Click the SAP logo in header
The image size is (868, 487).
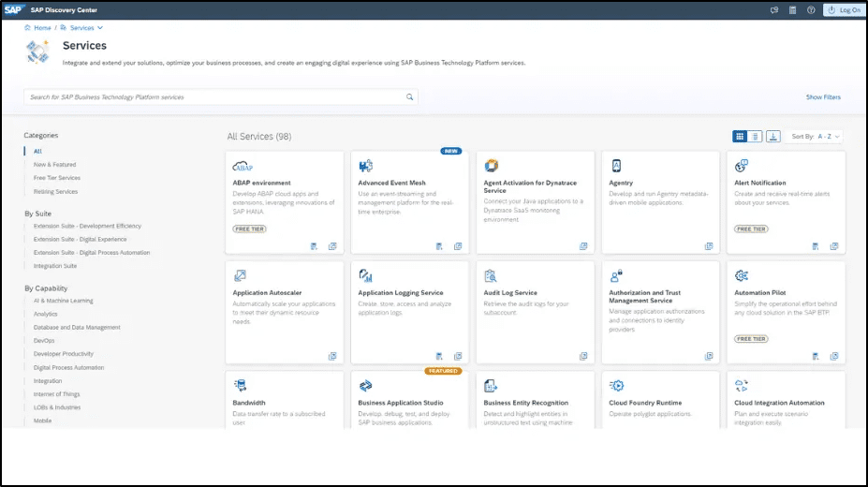[x=14, y=9]
